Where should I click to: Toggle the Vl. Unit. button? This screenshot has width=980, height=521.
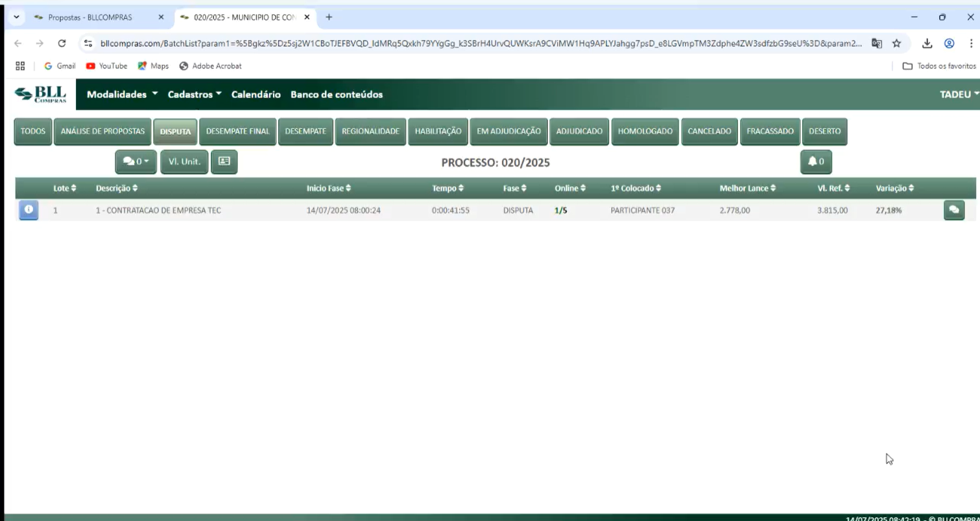(184, 162)
